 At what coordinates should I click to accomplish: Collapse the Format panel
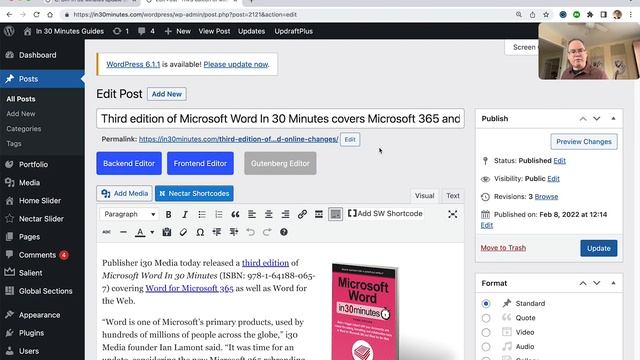[613, 283]
